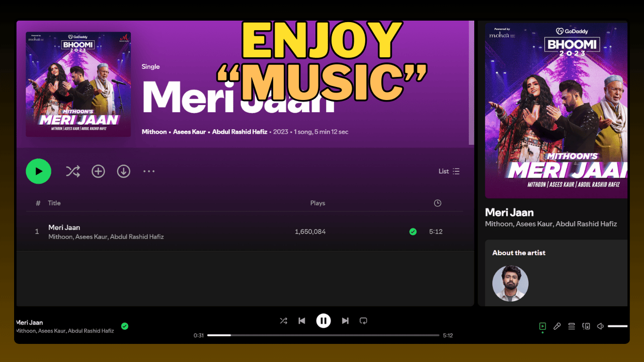Click the Plays column header
Image resolution: width=644 pixels, height=362 pixels.
(317, 203)
